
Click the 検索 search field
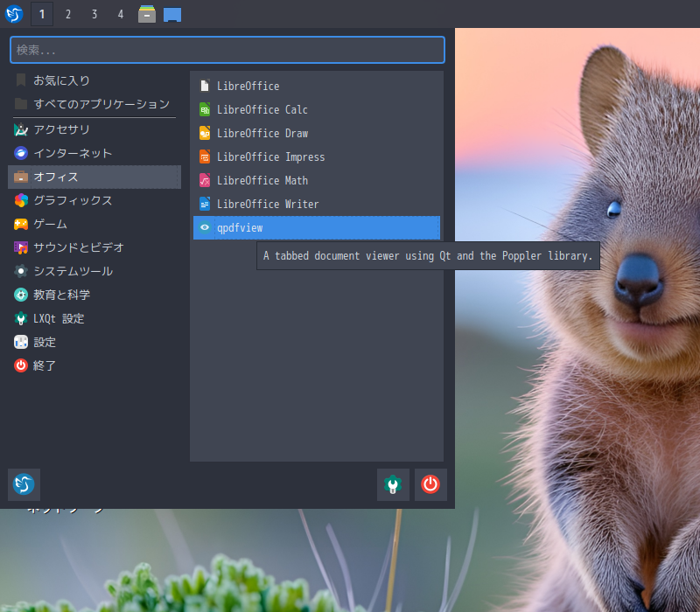(x=227, y=50)
